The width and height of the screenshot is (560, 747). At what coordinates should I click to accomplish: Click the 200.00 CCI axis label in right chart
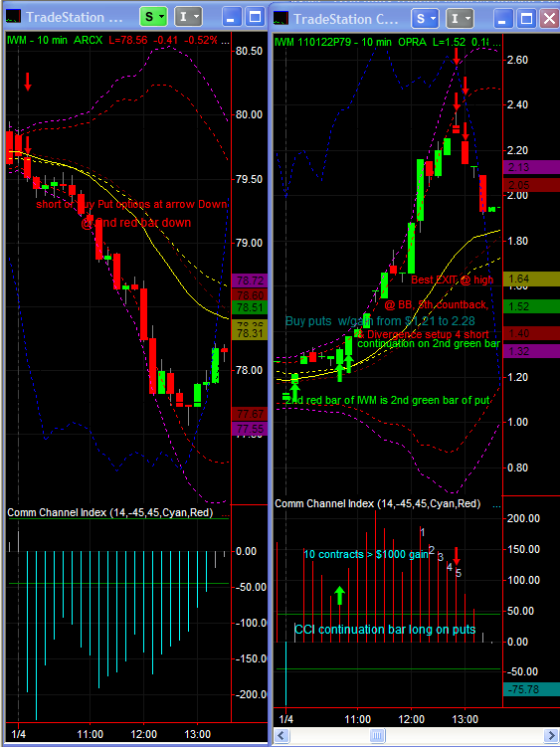click(523, 518)
